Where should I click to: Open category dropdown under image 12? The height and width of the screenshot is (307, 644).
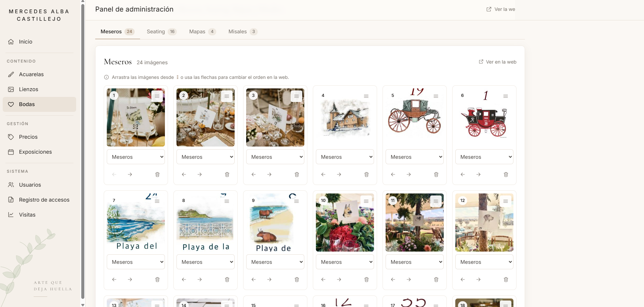[484, 262]
